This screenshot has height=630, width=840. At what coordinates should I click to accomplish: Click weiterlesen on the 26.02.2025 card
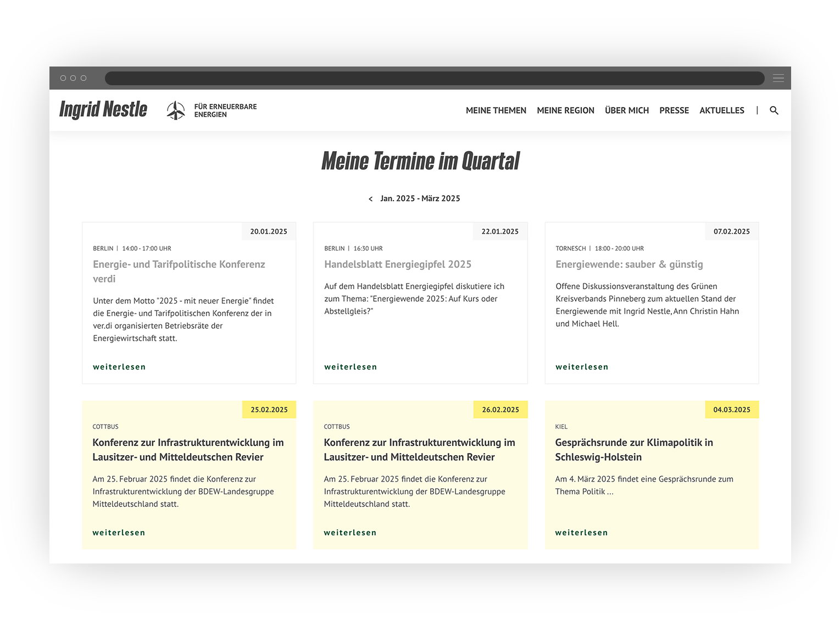click(x=350, y=533)
